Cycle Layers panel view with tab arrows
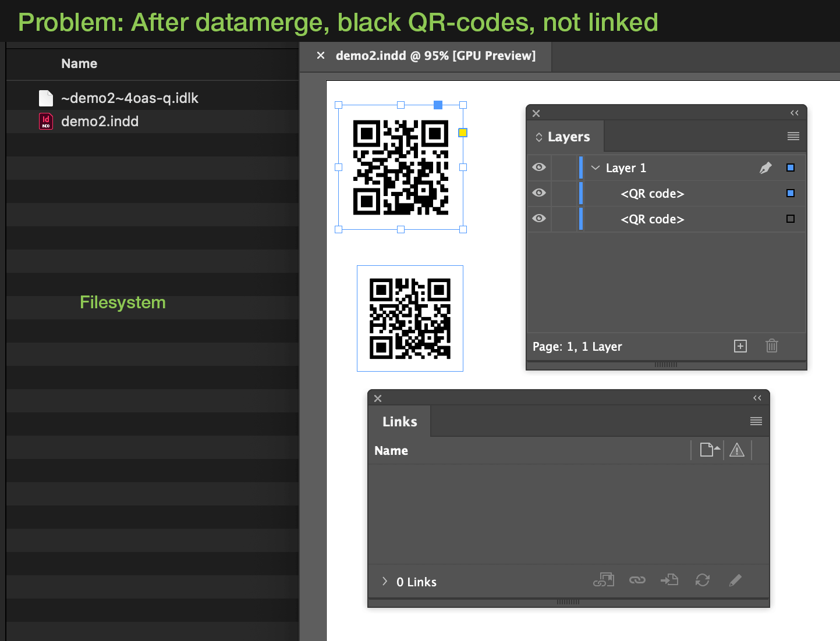 pos(539,137)
